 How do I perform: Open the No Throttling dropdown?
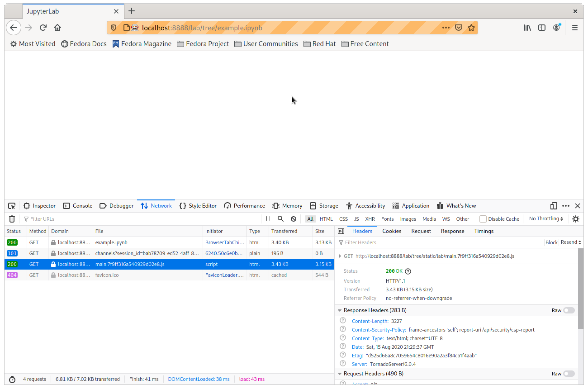[545, 219]
